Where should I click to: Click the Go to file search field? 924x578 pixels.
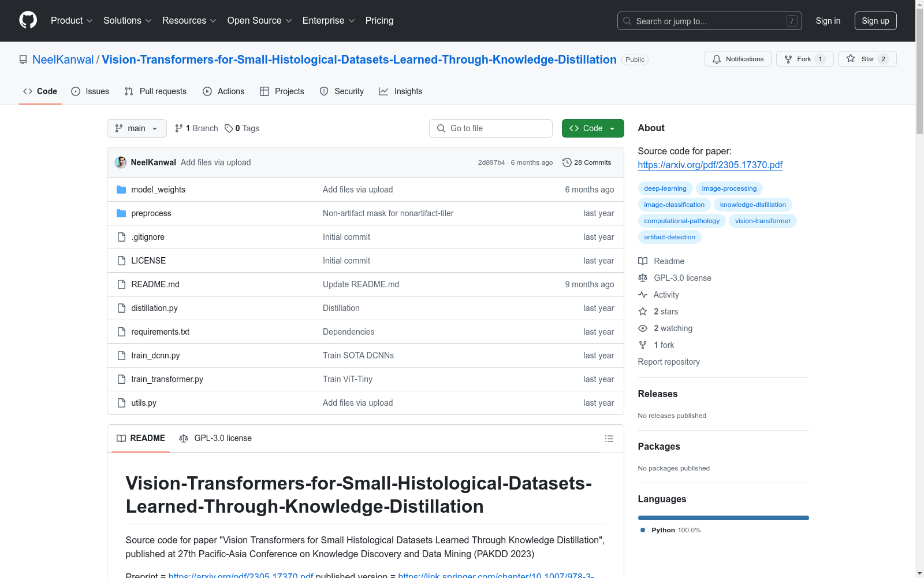(x=491, y=128)
